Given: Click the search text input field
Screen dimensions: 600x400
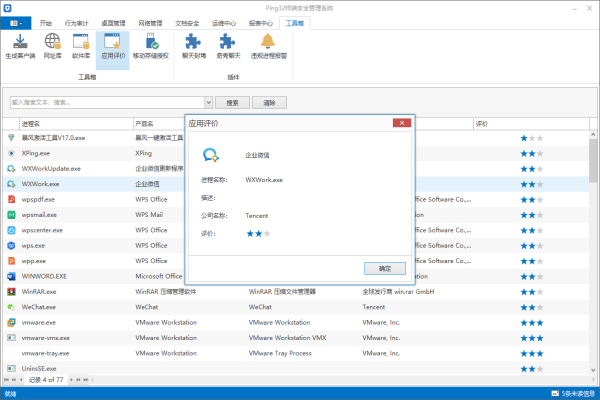Looking at the screenshot, I should pyautogui.click(x=108, y=103).
